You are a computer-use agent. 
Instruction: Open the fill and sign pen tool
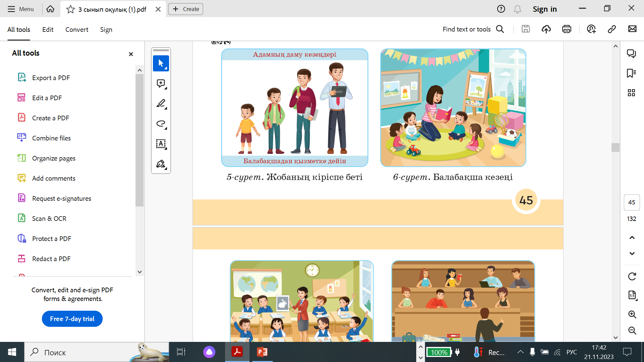tap(161, 164)
